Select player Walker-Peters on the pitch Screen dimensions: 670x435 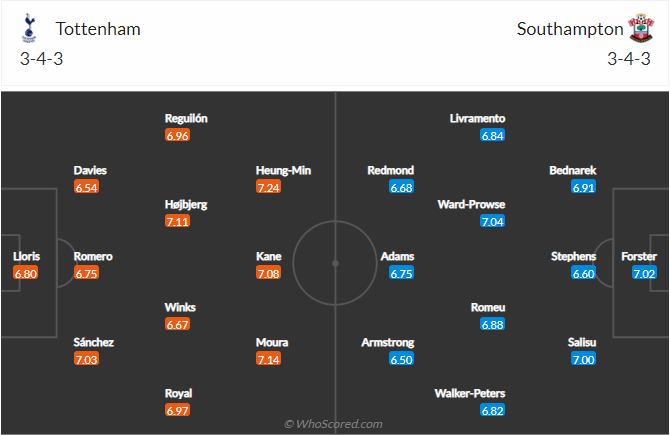click(470, 393)
